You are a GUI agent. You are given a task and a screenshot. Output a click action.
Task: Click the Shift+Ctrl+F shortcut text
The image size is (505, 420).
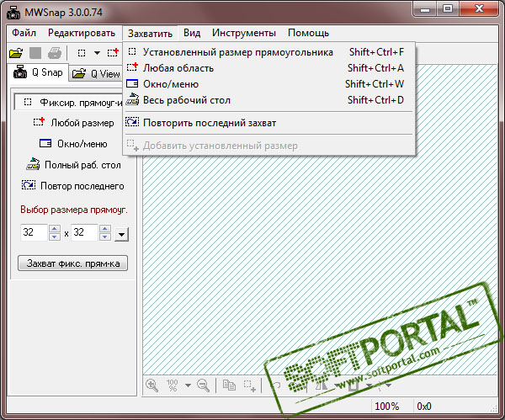pos(376,52)
